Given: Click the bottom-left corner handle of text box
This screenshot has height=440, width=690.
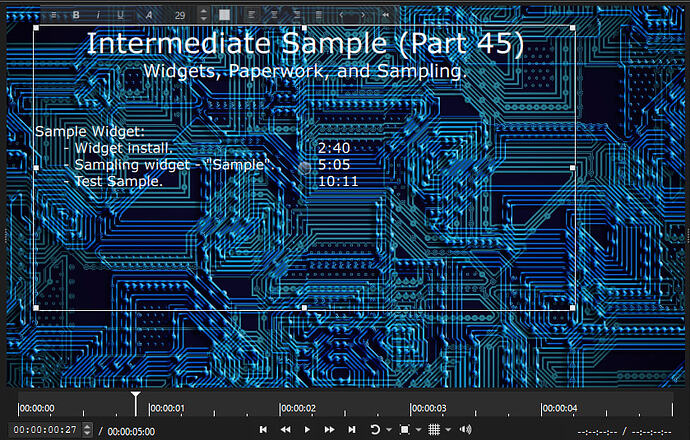Looking at the screenshot, I should pyautogui.click(x=36, y=308).
